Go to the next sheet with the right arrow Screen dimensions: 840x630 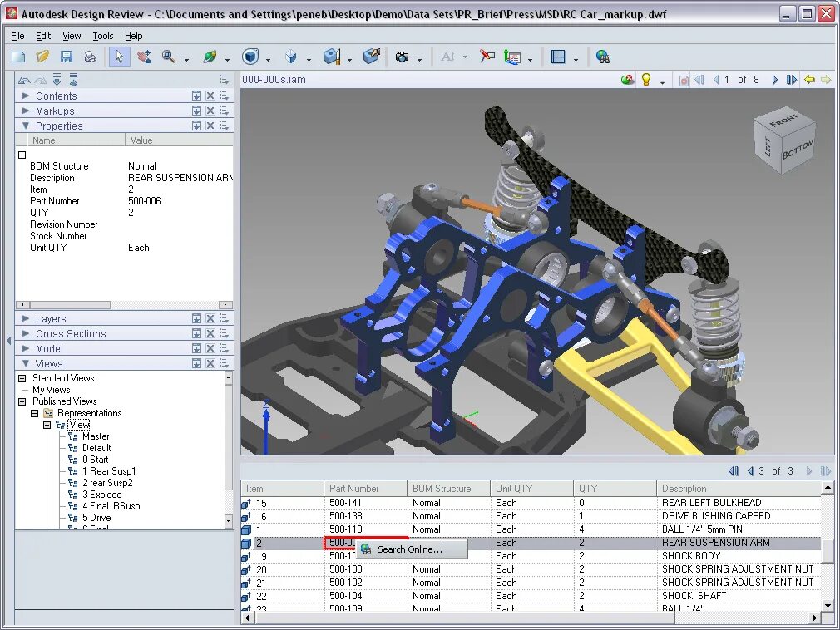pyautogui.click(x=774, y=80)
